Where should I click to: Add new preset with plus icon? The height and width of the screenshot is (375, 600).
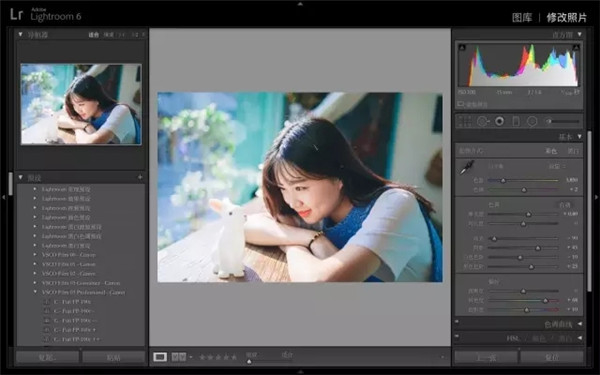point(140,177)
